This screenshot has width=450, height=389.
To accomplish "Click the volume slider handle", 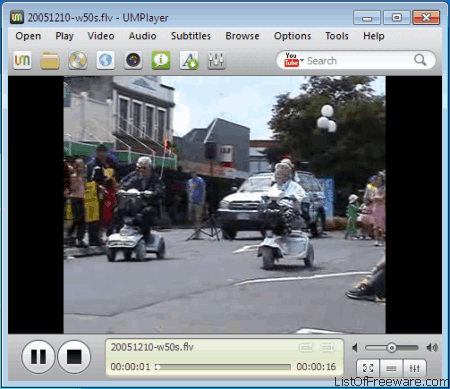I will tap(392, 348).
